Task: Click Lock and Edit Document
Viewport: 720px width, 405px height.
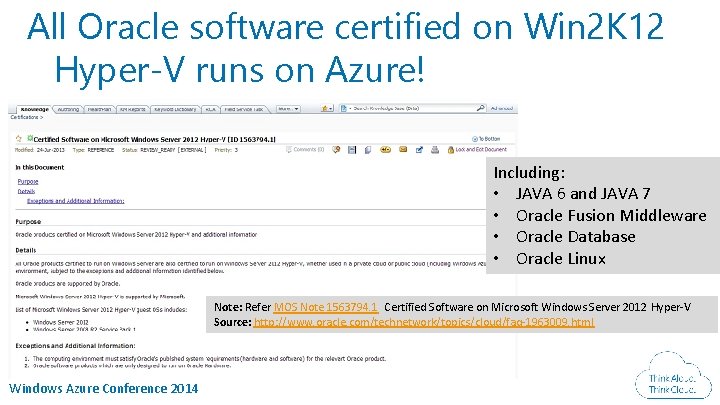Action: [477, 150]
